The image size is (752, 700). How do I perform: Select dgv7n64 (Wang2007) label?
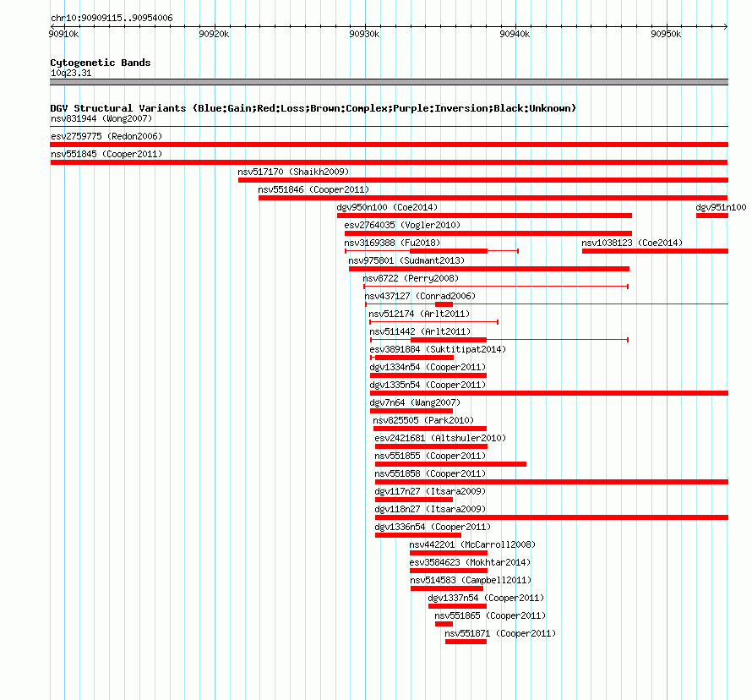pos(415,402)
